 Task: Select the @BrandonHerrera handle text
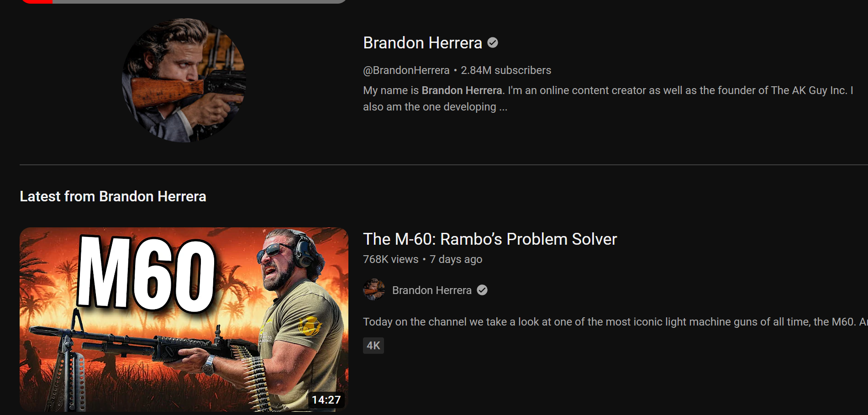point(406,70)
